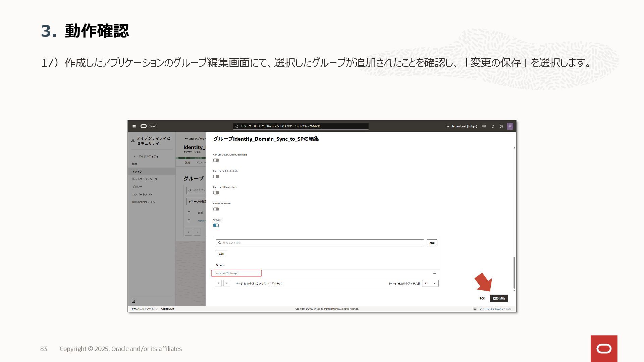Click the group search and filter field
Screen dimensions: 644x362
320,243
